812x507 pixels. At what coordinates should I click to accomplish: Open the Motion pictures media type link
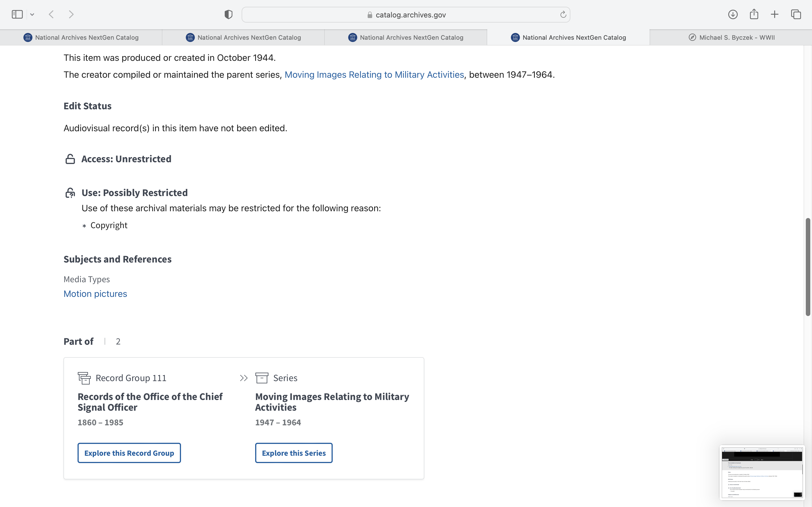point(95,294)
